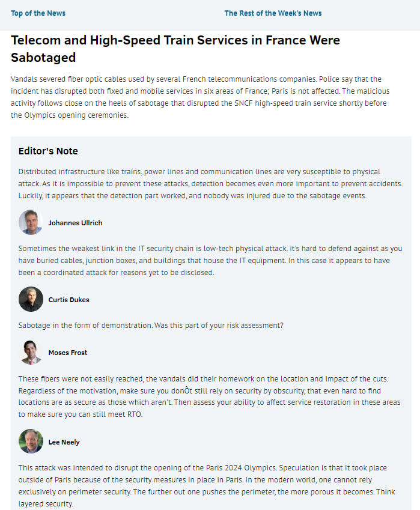Click Moses Frost's profile photo
Screen dimensions: 420x510
point(31,353)
